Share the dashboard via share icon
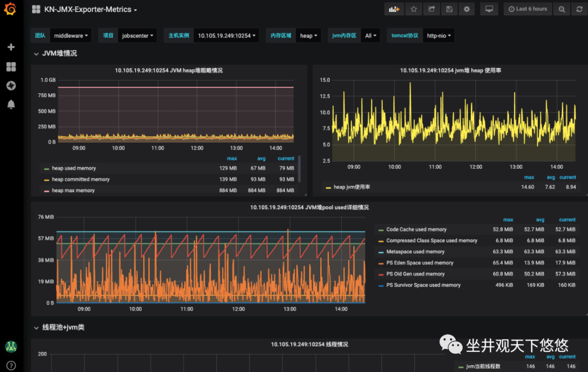The height and width of the screenshot is (372, 588). pos(431,9)
